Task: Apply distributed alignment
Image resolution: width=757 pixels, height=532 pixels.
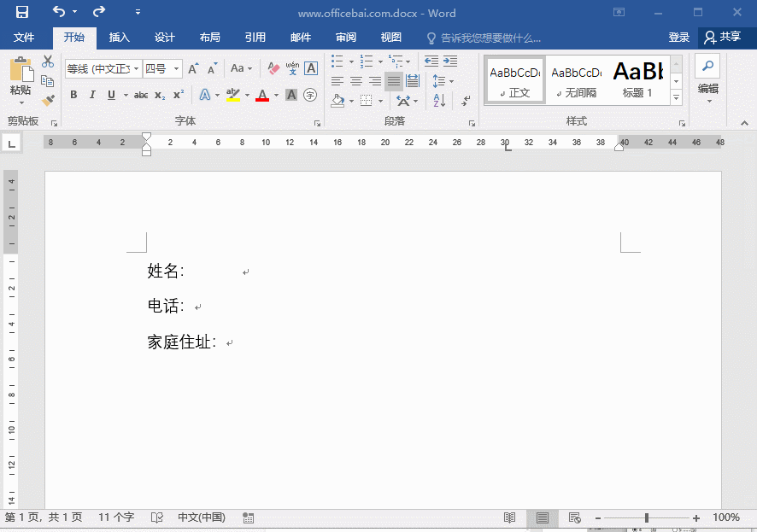Action: [x=413, y=81]
